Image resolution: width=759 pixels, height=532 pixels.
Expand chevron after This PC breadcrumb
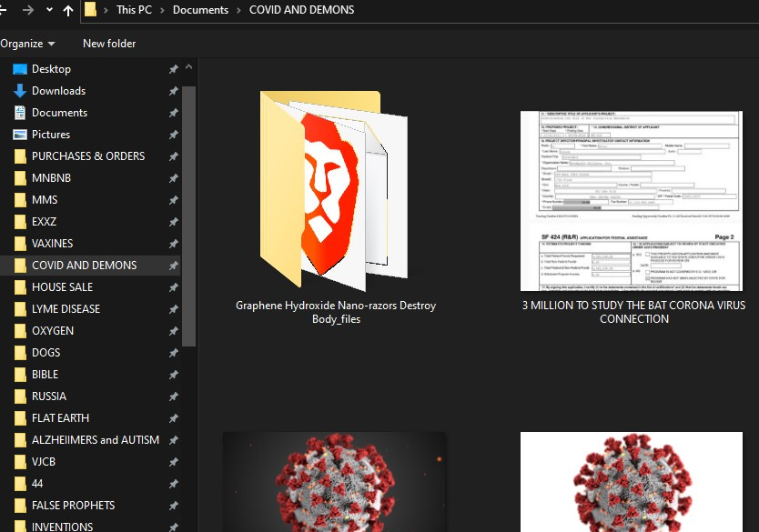point(162,10)
